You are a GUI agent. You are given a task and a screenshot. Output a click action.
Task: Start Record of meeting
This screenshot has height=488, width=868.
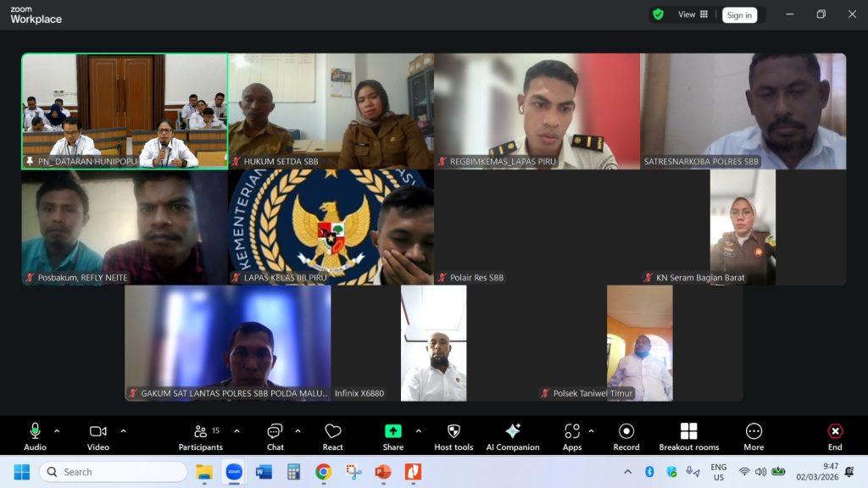point(626,435)
